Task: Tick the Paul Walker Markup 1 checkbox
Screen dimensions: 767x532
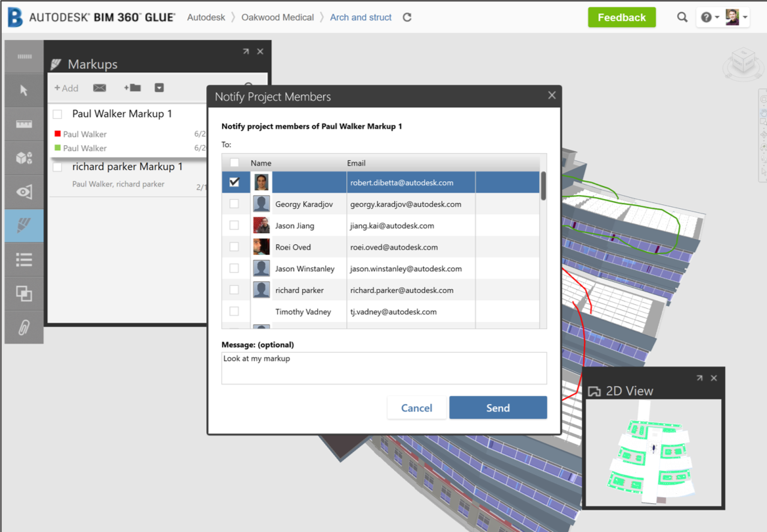Action: tap(58, 114)
